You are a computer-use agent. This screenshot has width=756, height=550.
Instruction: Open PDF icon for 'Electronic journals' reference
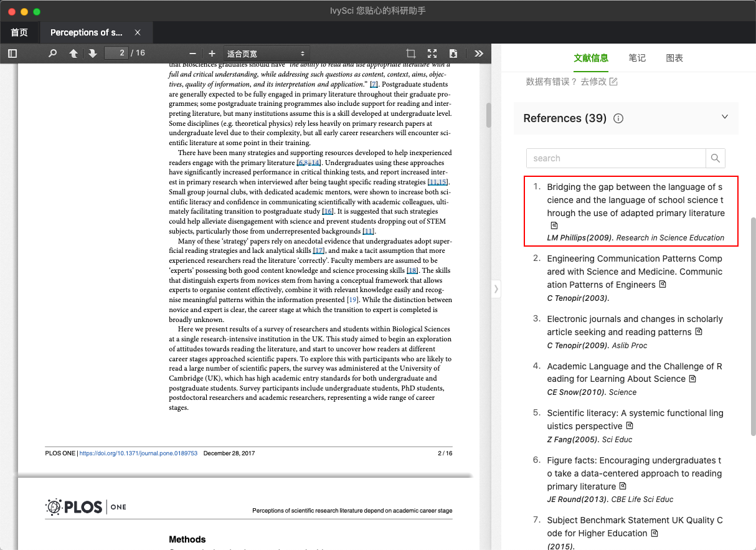[699, 331]
